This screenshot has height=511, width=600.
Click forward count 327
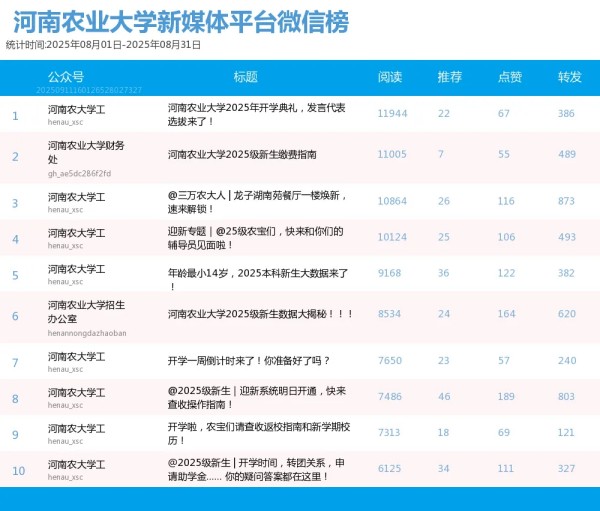click(566, 469)
